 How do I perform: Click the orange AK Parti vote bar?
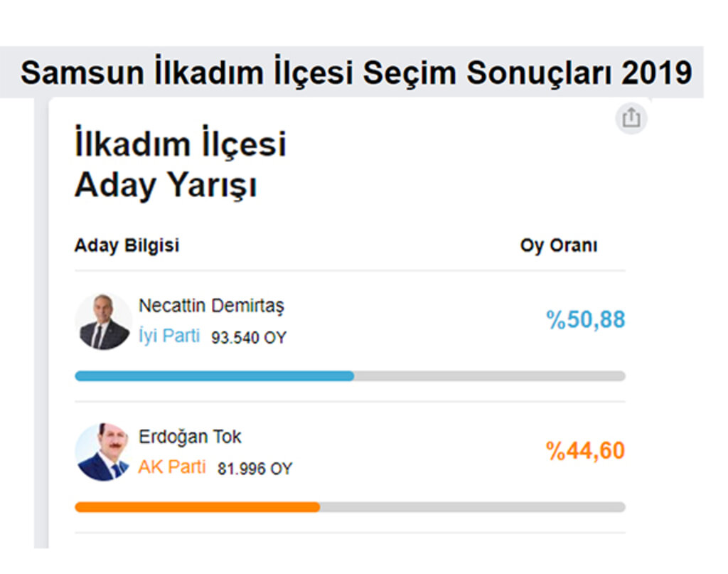[x=198, y=506]
